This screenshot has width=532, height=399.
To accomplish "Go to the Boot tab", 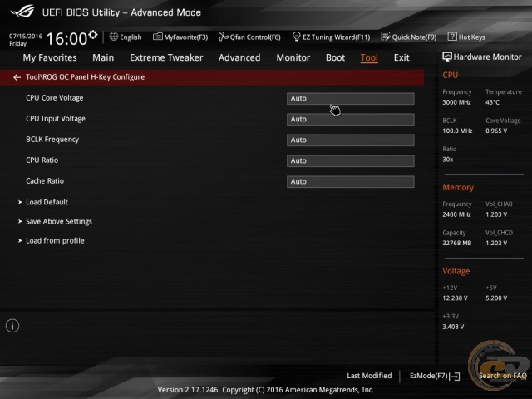I will pyautogui.click(x=335, y=57).
